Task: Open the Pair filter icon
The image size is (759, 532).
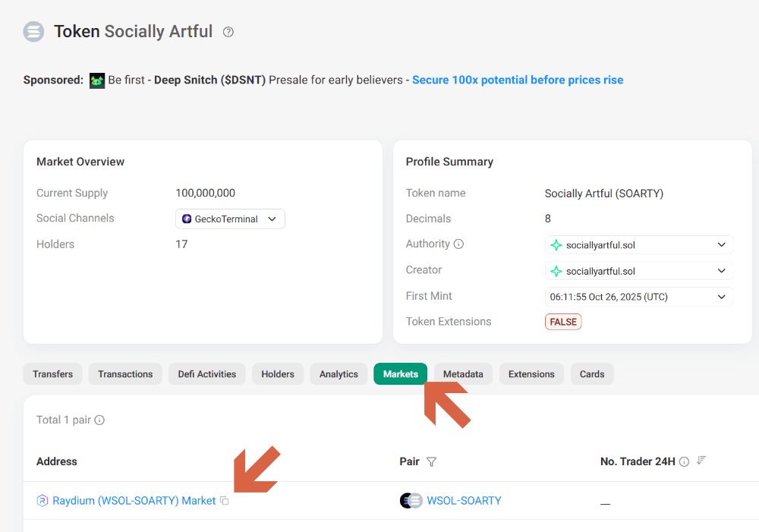Action: (x=432, y=461)
